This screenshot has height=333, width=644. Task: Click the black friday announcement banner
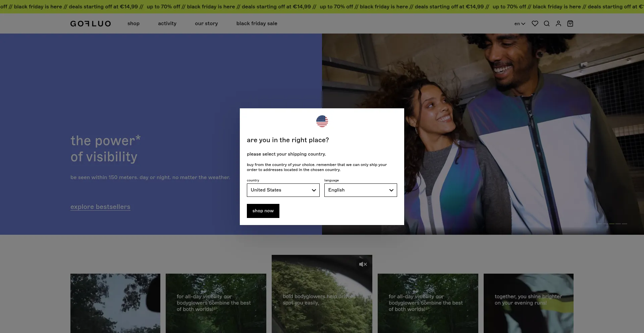point(322,7)
